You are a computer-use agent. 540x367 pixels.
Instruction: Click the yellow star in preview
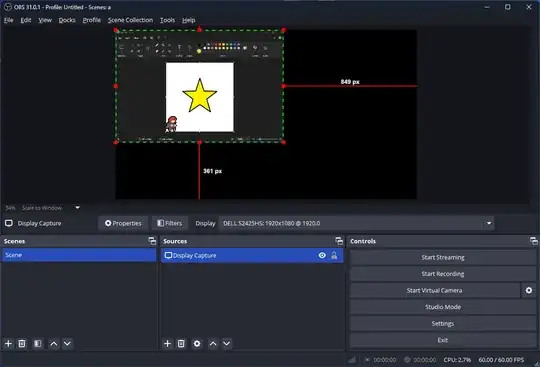200,96
